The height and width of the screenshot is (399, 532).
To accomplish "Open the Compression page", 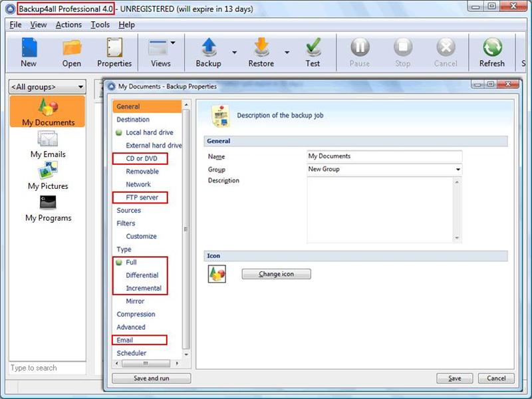I will pyautogui.click(x=136, y=314).
